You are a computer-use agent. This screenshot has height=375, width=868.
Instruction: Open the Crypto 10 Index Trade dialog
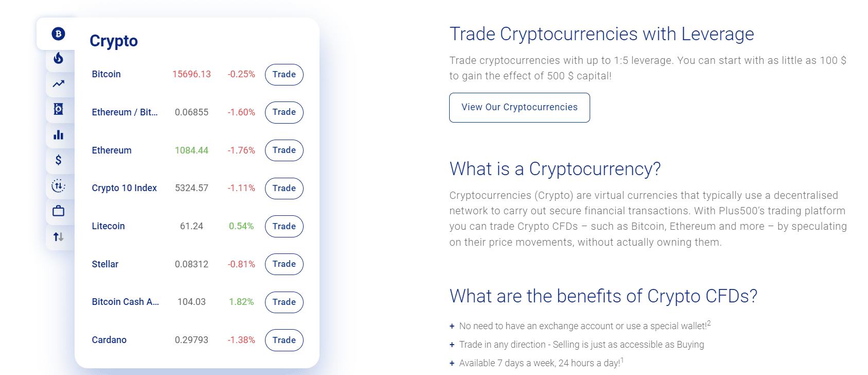click(284, 188)
